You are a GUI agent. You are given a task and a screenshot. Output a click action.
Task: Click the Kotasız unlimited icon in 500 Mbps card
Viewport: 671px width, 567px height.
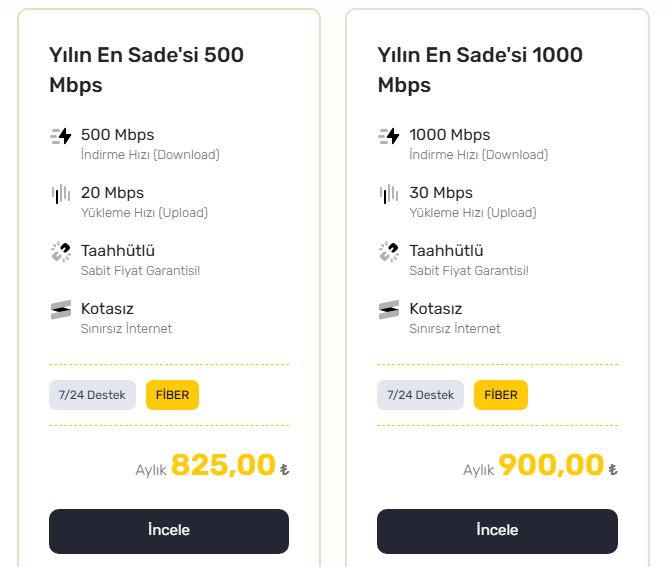click(x=61, y=310)
